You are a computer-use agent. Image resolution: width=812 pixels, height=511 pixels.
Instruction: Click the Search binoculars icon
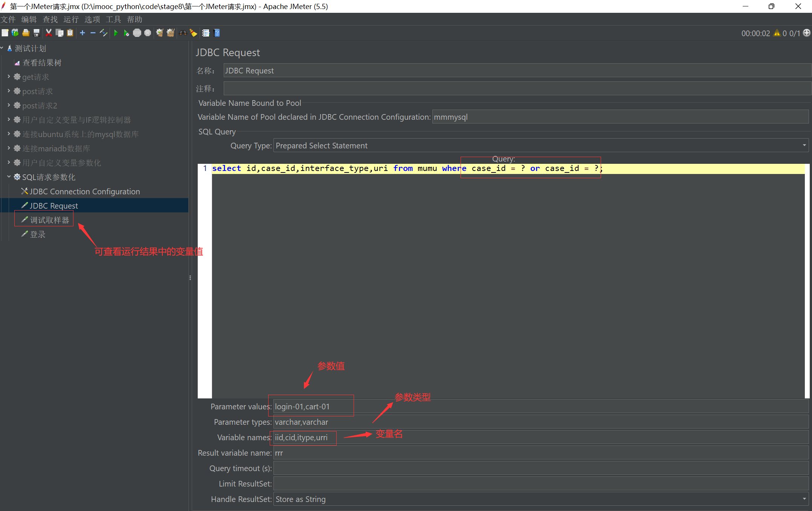click(x=183, y=33)
